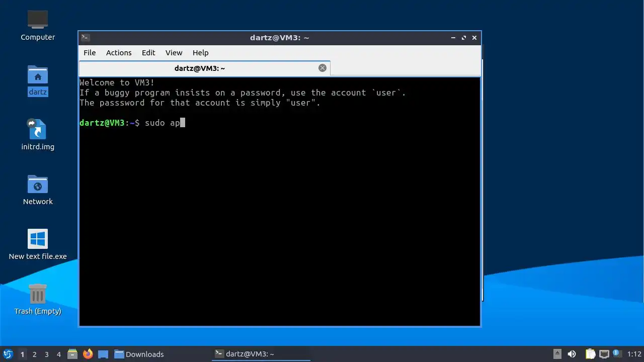Launch Firefox from the panel
Viewport: 644px width, 362px height.
[88, 354]
